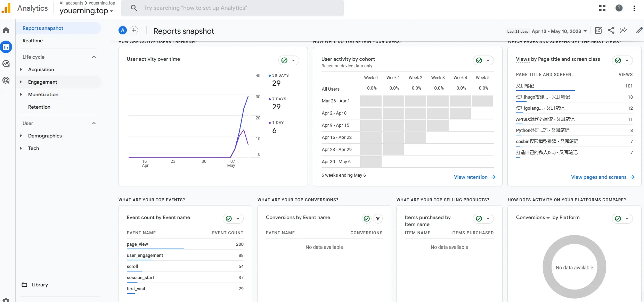Screen dimensions: 644x302
Task: Select the Reports icon in left rail
Action: pyautogui.click(x=6, y=47)
